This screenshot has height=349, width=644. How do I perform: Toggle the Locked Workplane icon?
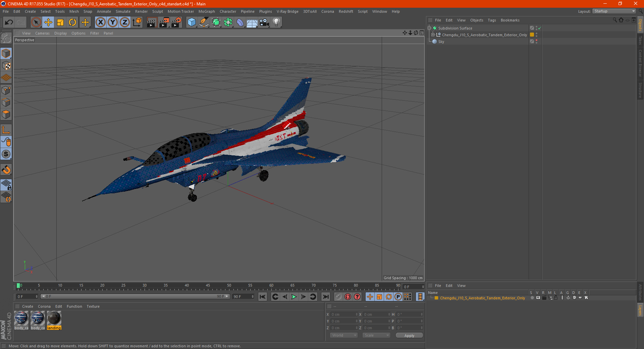6,185
